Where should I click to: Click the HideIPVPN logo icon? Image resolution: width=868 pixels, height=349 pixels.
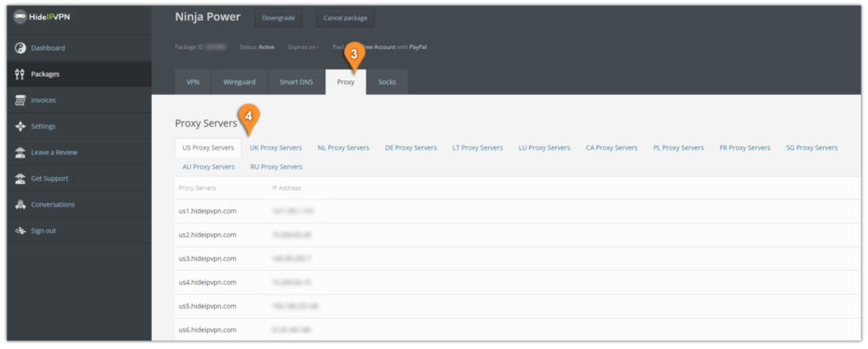click(x=20, y=17)
